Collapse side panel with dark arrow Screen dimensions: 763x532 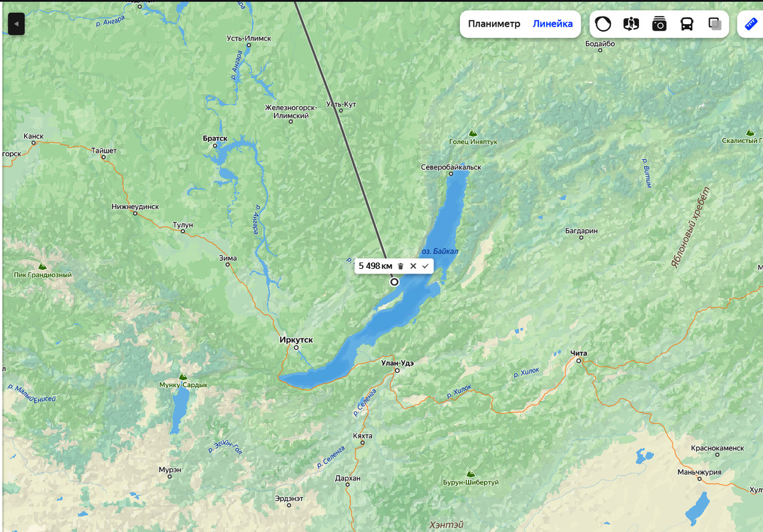[x=17, y=24]
